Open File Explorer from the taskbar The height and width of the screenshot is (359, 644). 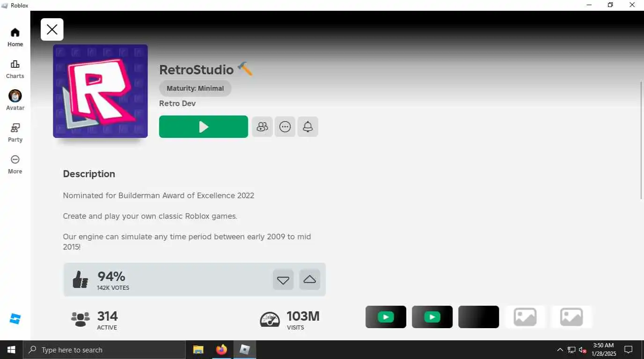point(198,350)
